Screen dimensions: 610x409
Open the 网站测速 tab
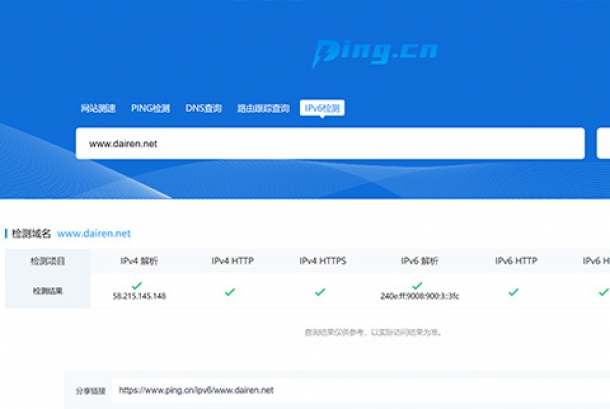coord(98,108)
